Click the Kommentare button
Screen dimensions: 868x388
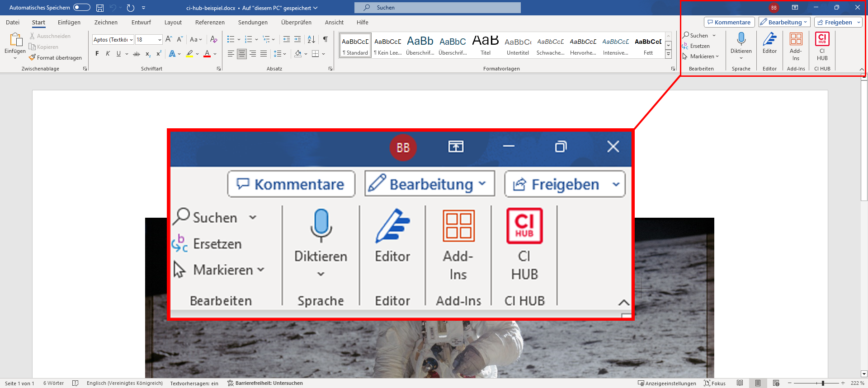[x=729, y=22]
